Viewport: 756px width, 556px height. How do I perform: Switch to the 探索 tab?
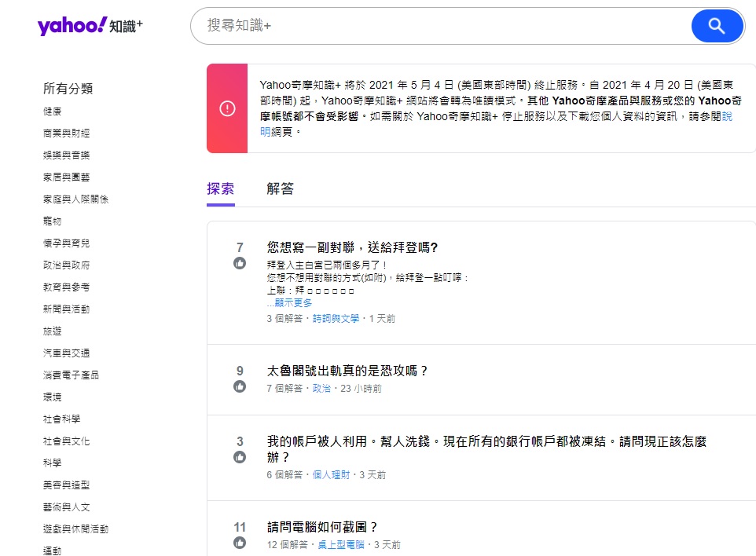[x=220, y=188]
